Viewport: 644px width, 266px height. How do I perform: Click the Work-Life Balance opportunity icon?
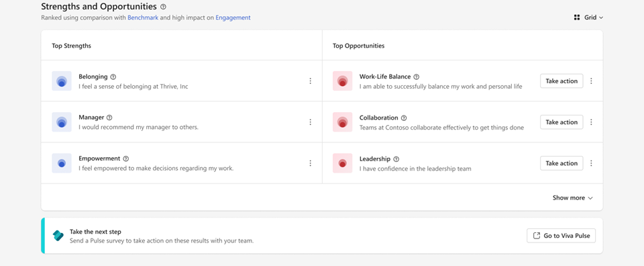(x=343, y=81)
